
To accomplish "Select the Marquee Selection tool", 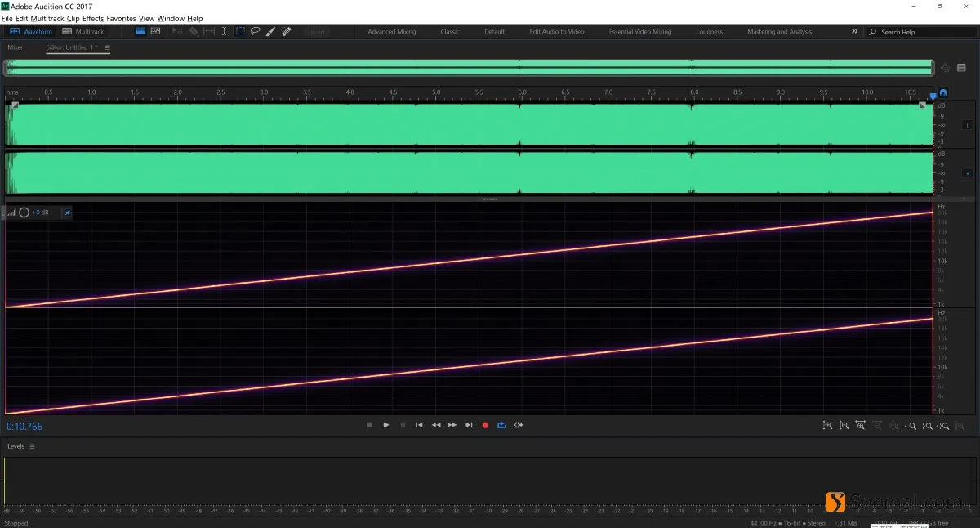I will 240,31.
